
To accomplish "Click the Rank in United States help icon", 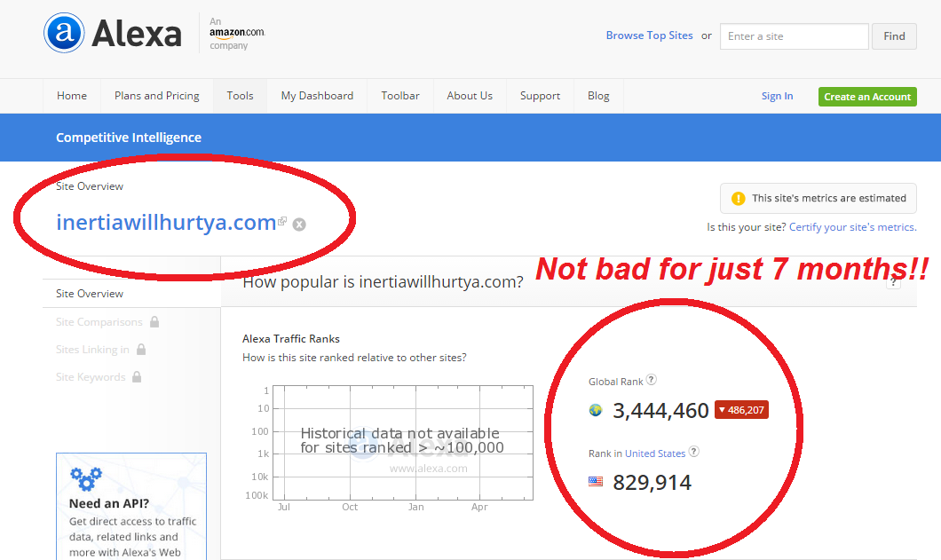I will (x=693, y=452).
